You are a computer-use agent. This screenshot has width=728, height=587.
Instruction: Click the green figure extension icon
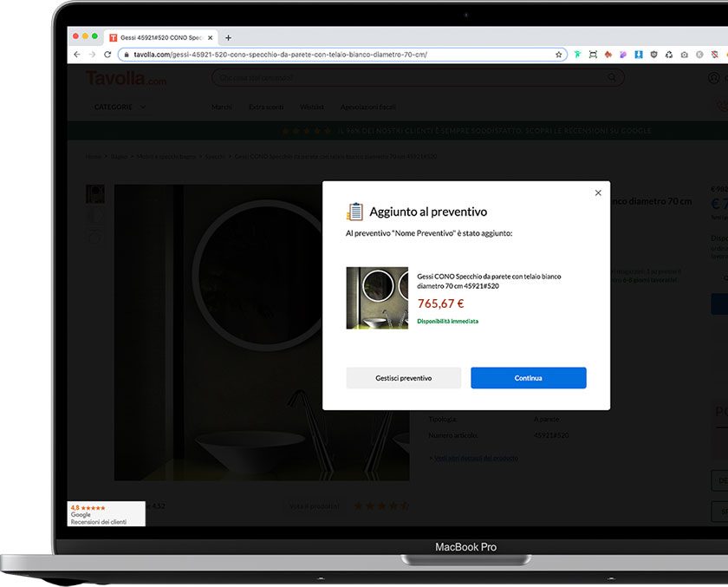click(x=577, y=55)
